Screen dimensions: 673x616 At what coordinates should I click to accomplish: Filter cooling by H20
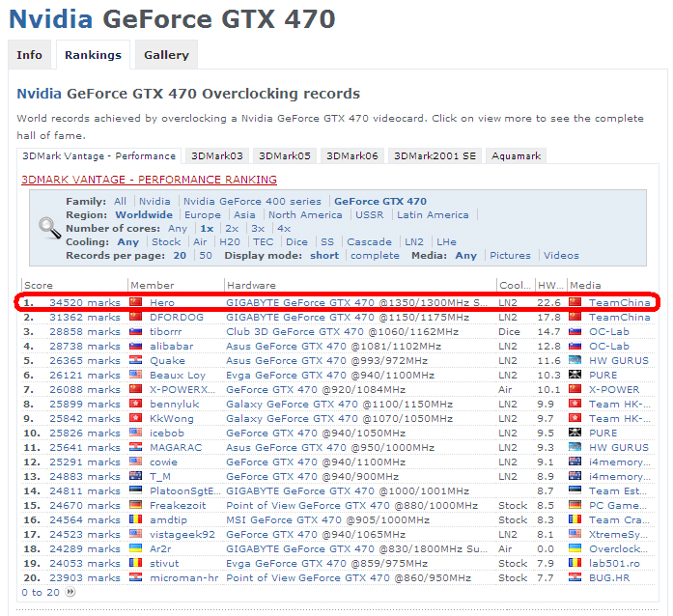point(230,241)
